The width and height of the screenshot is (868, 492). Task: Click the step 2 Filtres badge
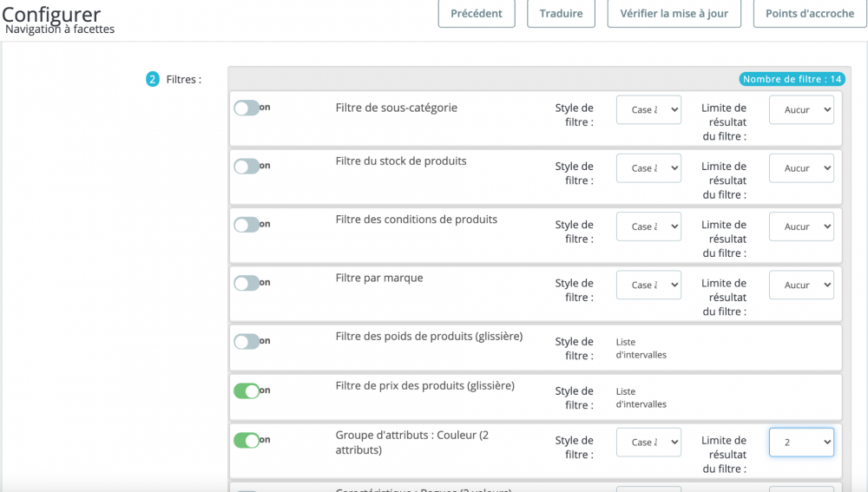tap(153, 80)
